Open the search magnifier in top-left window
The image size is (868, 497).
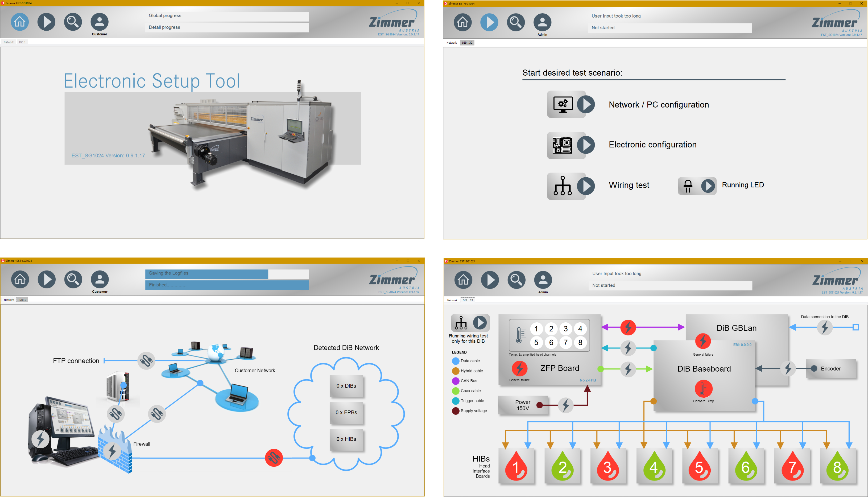[73, 22]
